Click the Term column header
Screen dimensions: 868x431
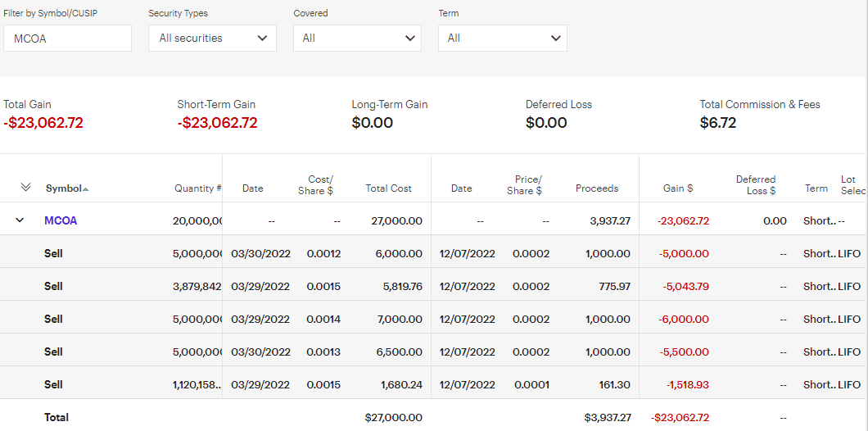click(816, 188)
